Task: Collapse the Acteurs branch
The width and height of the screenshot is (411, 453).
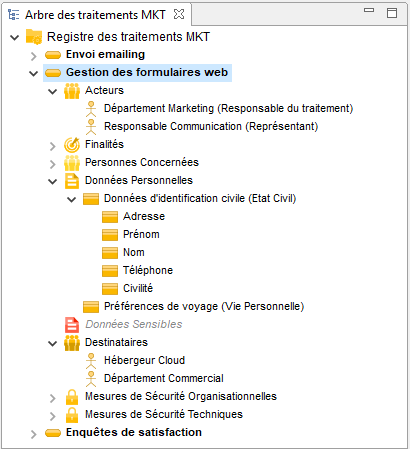Action: pos(53,91)
